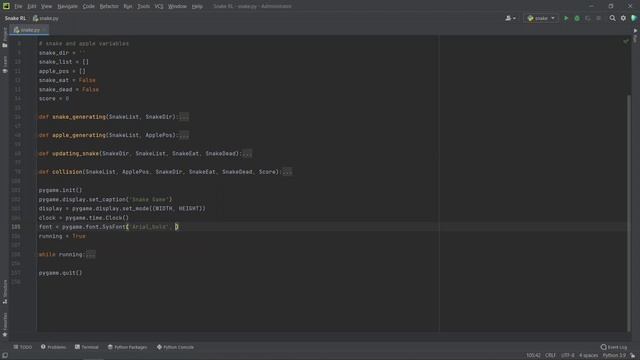The height and width of the screenshot is (360, 640).
Task: Select the snake.py editor tab
Action: pyautogui.click(x=29, y=30)
